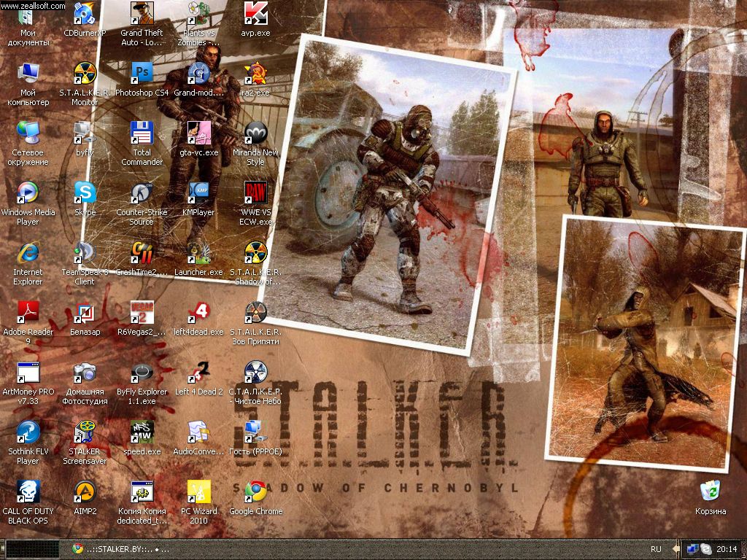The image size is (747, 560).
Task: Select the Launcher.exe icon
Action: click(x=198, y=252)
